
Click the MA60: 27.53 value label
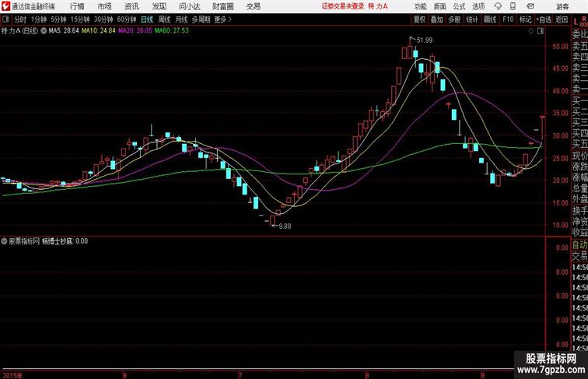(172, 31)
